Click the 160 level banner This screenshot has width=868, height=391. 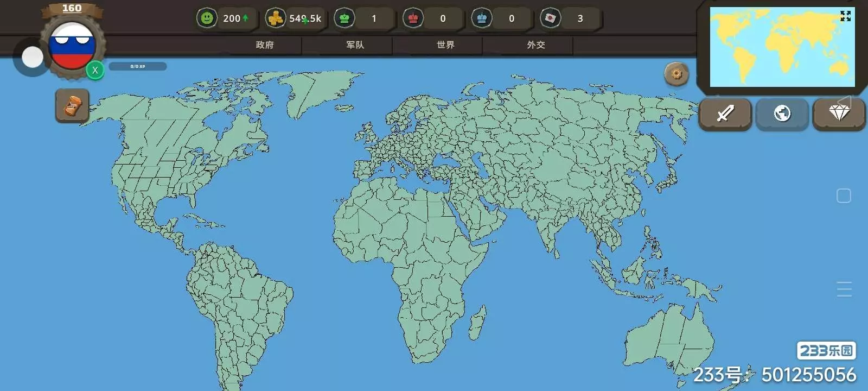(72, 9)
